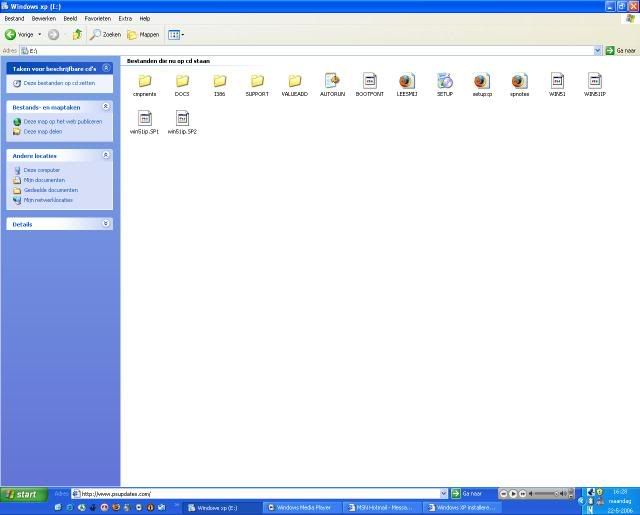
Task: Toggle the Mappen folders pane
Action: (x=143, y=35)
